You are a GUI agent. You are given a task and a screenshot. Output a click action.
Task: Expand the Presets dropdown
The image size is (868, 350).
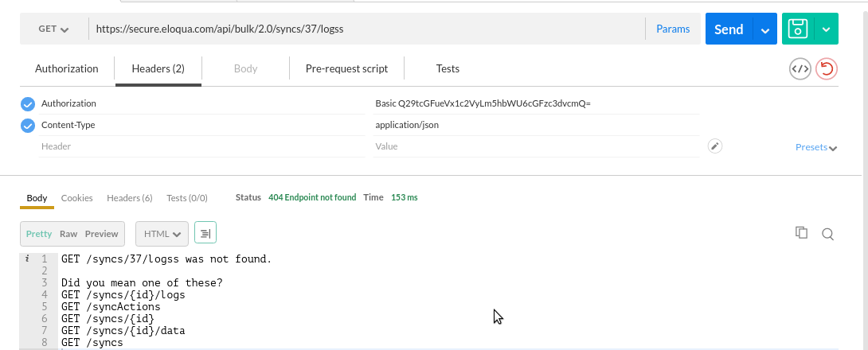[816, 147]
